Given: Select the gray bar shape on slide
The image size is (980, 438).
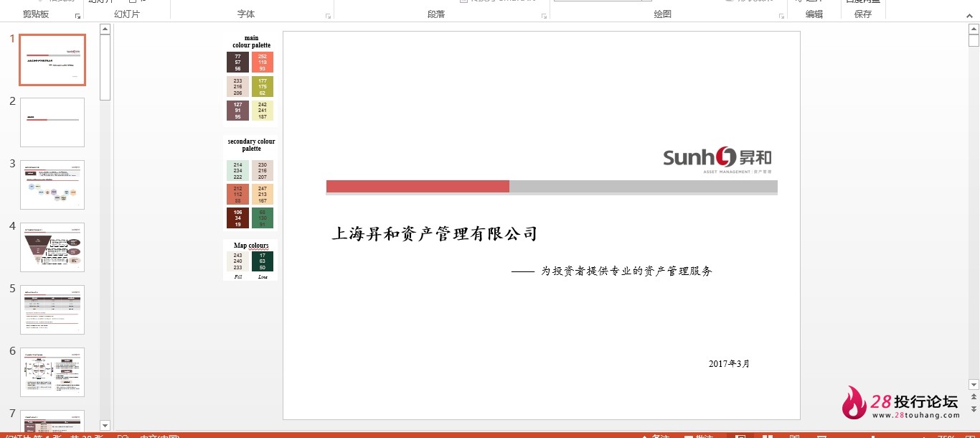Looking at the screenshot, I should 644,187.
